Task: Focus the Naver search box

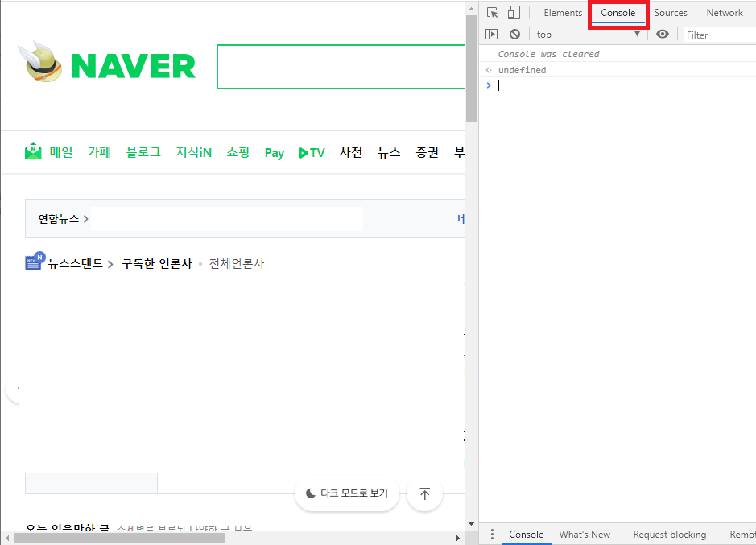Action: click(341, 67)
